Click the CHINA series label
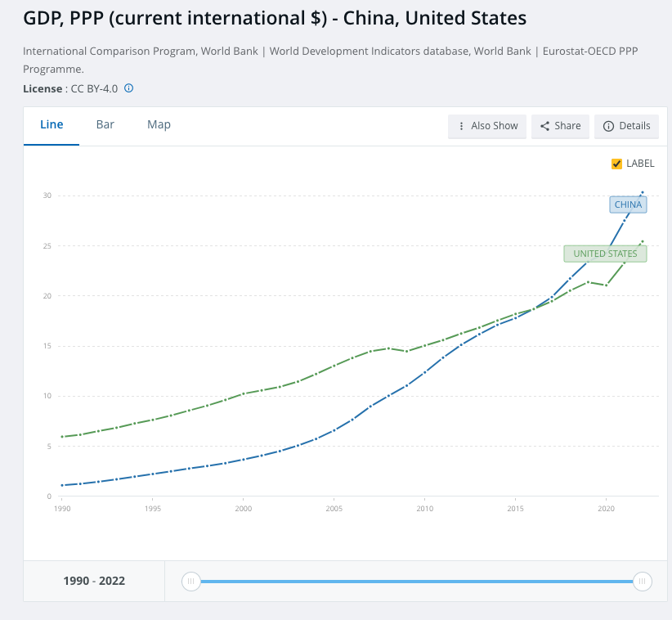The height and width of the screenshot is (620, 672). [628, 204]
